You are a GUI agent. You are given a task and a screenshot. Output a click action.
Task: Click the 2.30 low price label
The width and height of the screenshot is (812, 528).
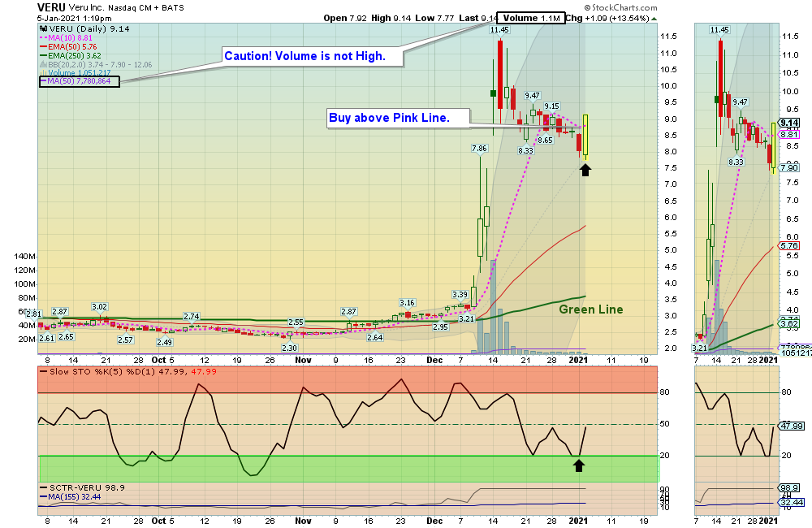click(290, 348)
